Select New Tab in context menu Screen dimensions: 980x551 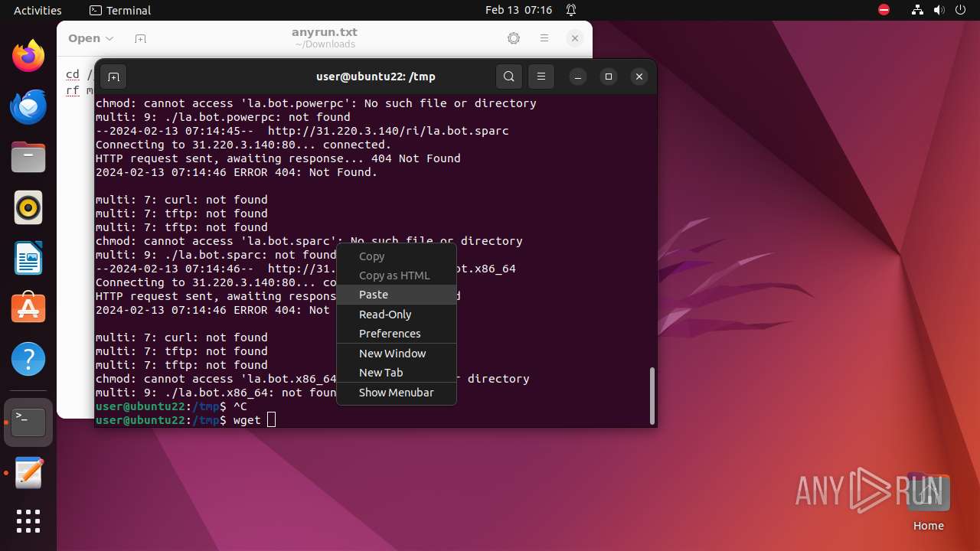(x=397, y=373)
